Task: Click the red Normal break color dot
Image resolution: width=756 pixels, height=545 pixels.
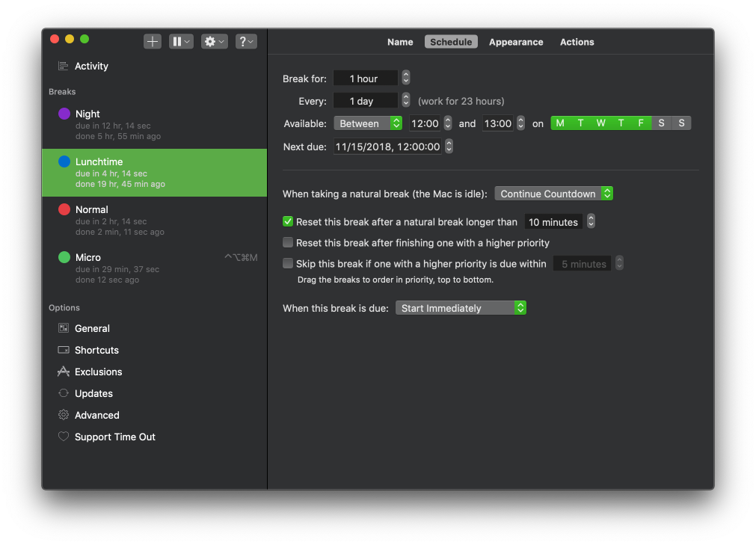Action: click(x=64, y=209)
